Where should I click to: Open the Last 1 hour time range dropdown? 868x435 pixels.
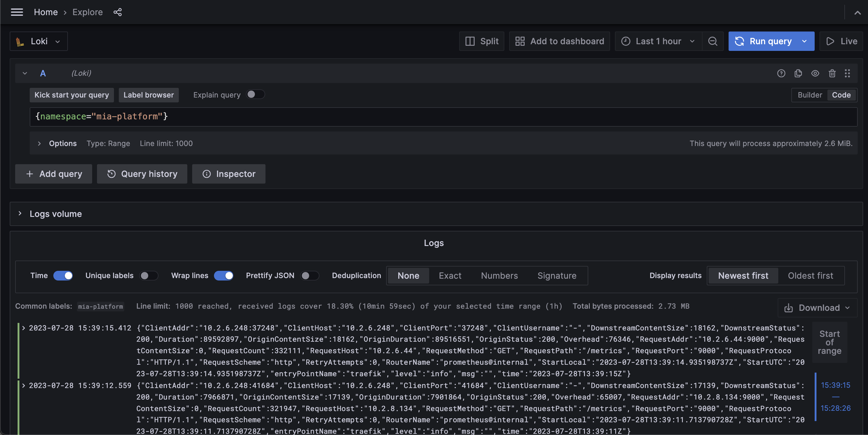point(657,41)
